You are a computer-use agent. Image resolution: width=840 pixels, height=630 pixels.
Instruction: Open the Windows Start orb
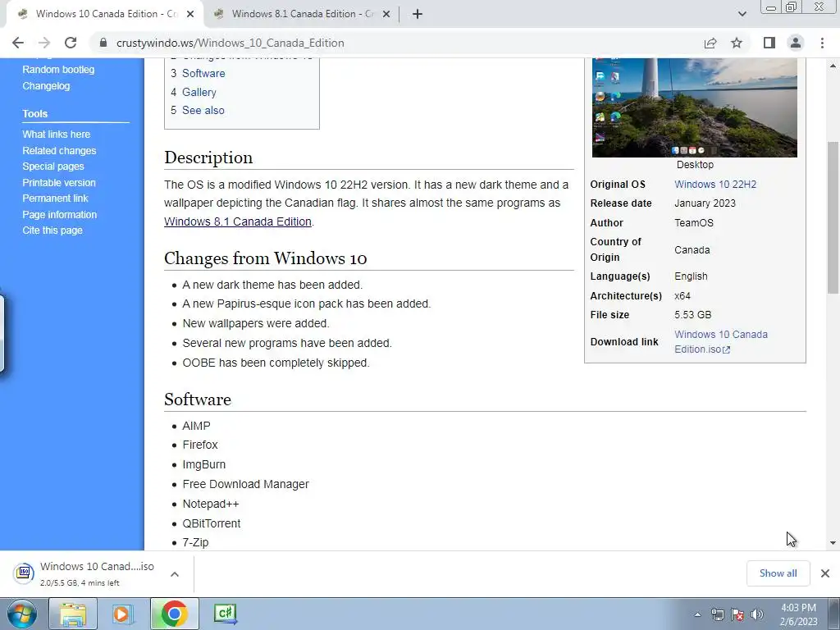point(21,614)
